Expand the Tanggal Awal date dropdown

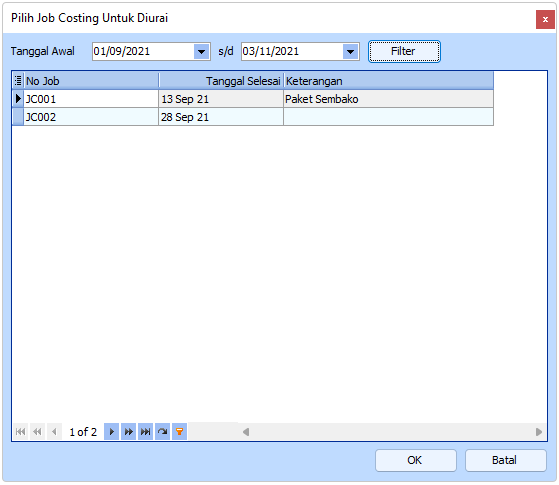click(201, 52)
